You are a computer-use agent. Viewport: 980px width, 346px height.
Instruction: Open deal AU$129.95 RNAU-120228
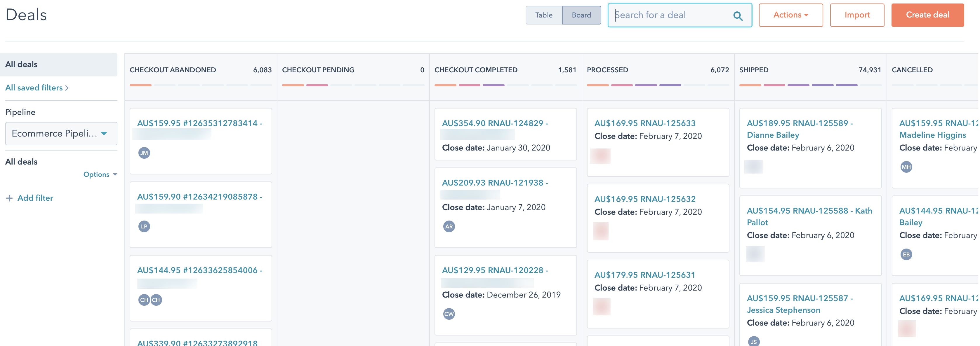(x=495, y=270)
